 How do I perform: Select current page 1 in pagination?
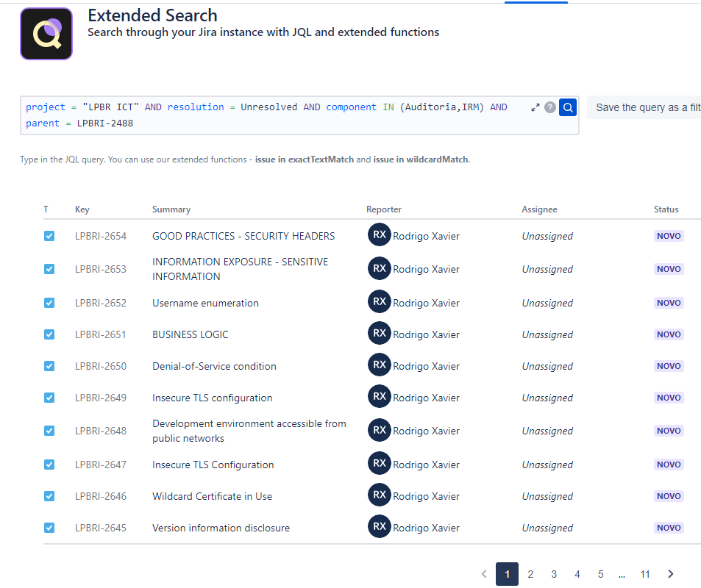click(507, 574)
